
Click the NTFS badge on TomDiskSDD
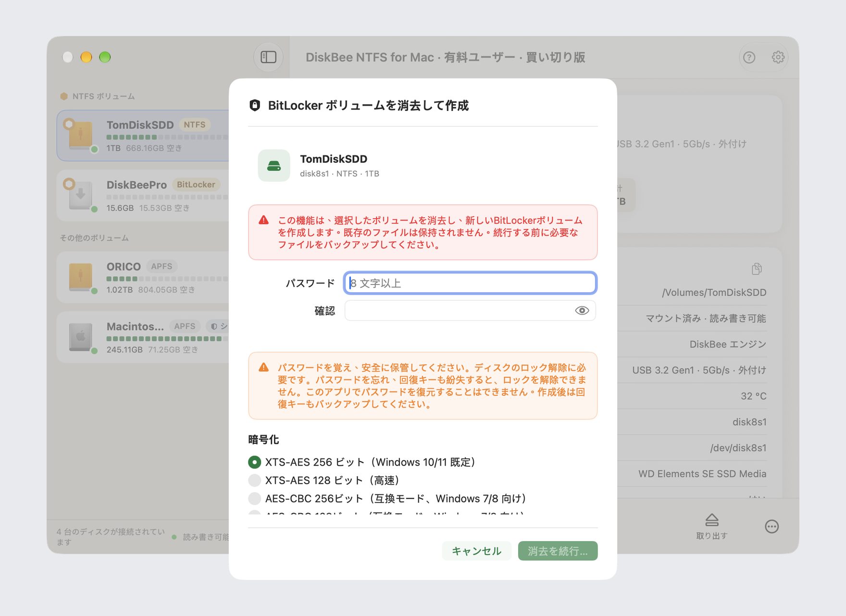tap(195, 124)
